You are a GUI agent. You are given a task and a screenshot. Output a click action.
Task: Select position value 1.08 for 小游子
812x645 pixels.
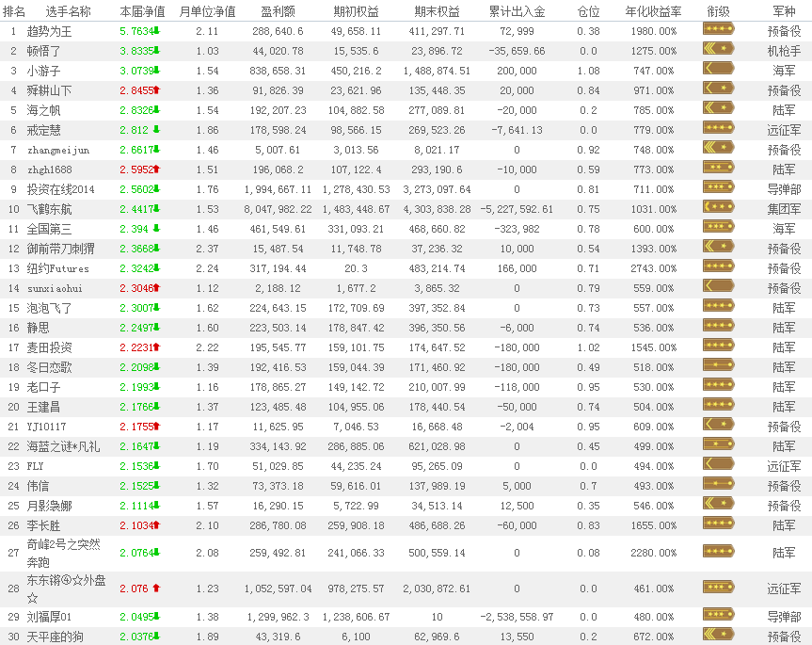click(588, 71)
